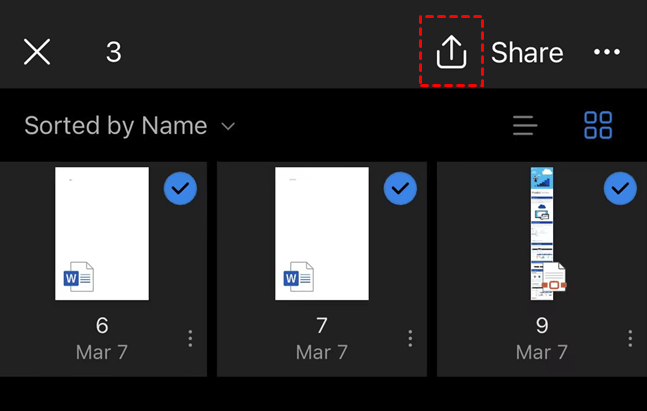This screenshot has height=411, width=647.
Task: Open the Sorted by Name dropdown
Action: [130, 126]
